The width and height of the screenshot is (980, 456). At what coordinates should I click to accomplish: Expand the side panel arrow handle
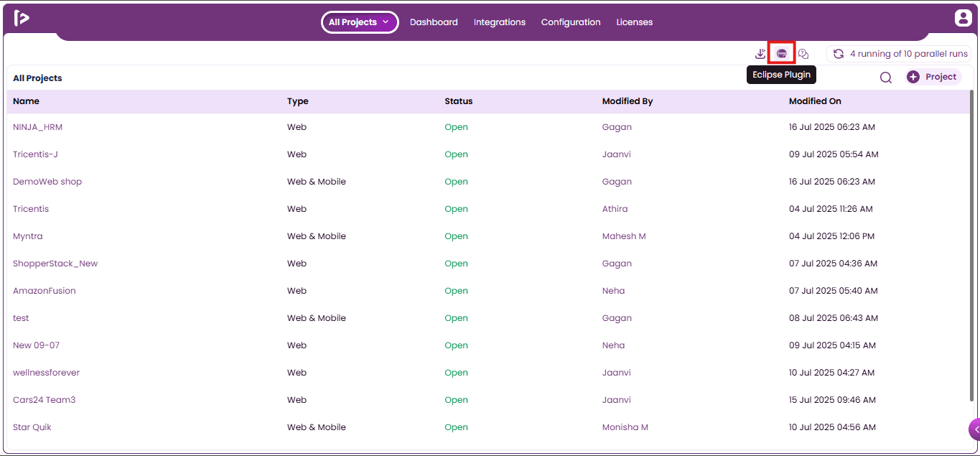click(975, 429)
